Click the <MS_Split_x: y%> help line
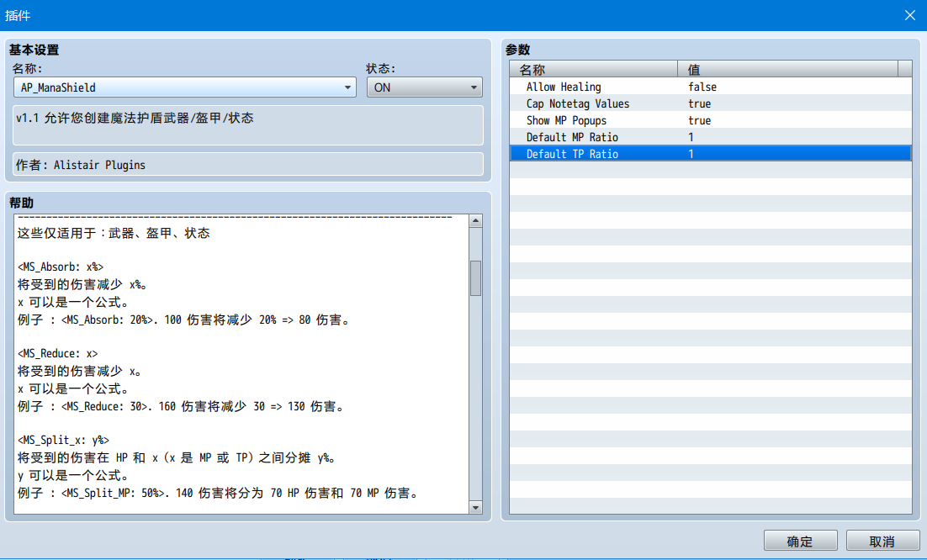 pos(63,440)
